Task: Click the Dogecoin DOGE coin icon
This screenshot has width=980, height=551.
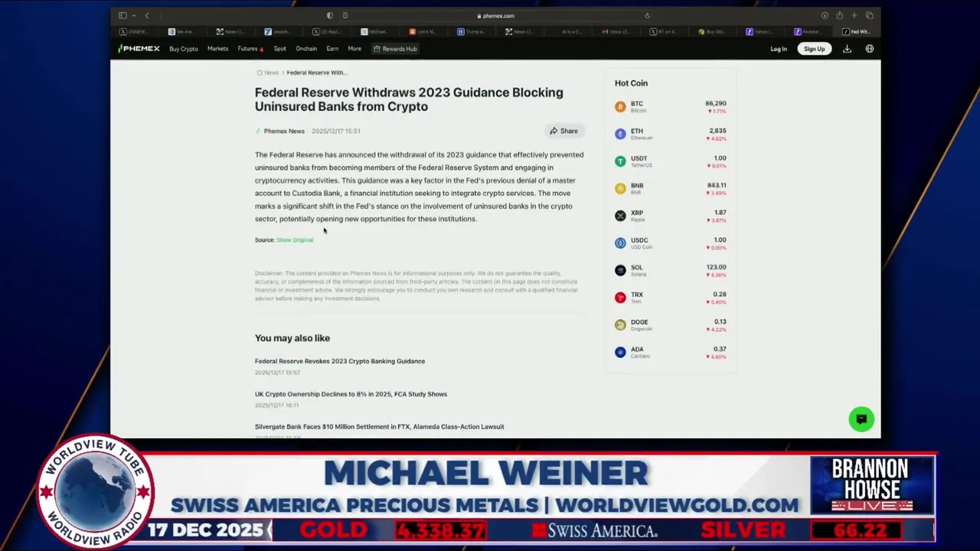Action: 620,324
